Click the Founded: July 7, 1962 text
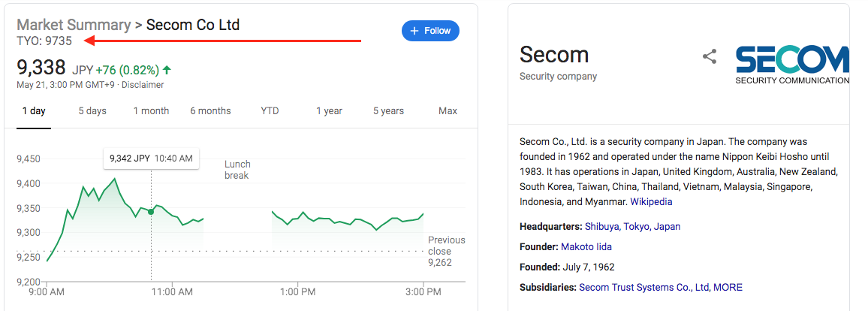This screenshot has height=311, width=868. click(x=567, y=267)
